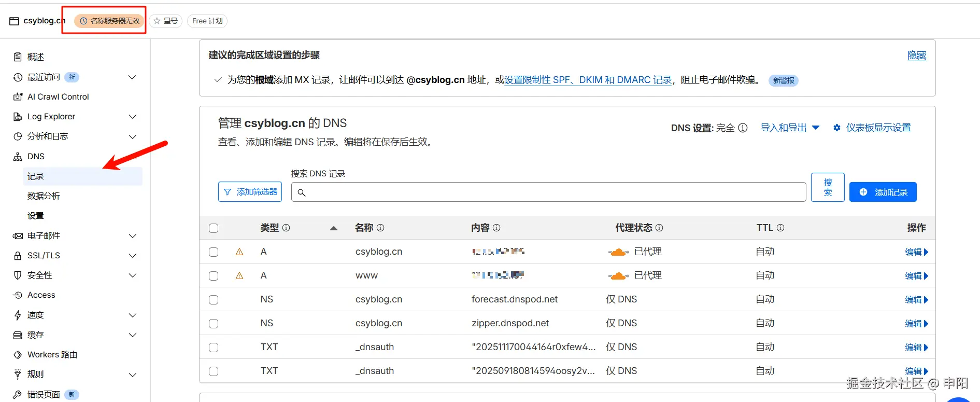Click the Free 计划 badge
Viewport: 980px width, 402px height.
207,21
